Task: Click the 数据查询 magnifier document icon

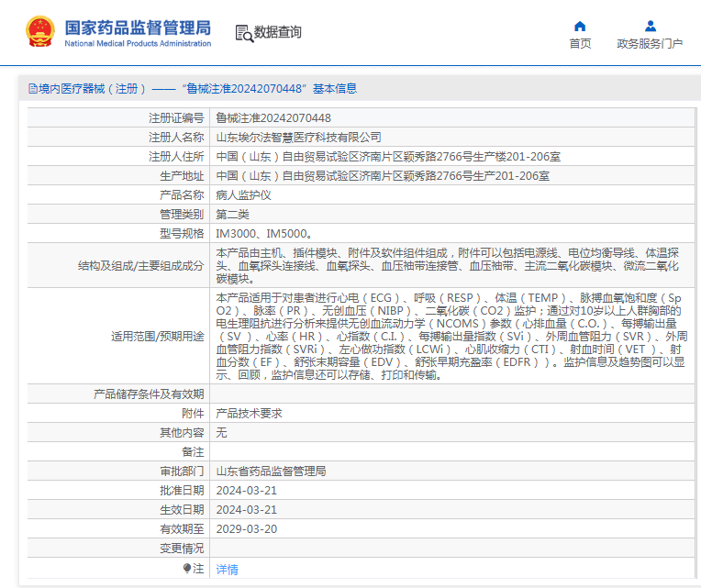Action: point(243,33)
